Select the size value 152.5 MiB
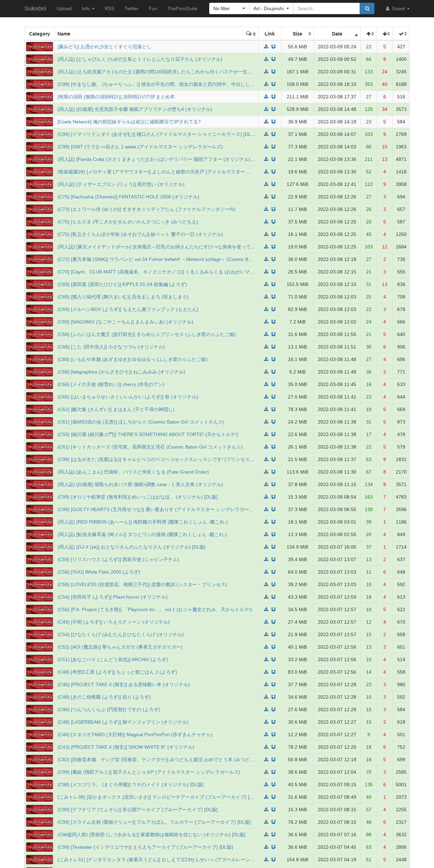 tap(297, 284)
